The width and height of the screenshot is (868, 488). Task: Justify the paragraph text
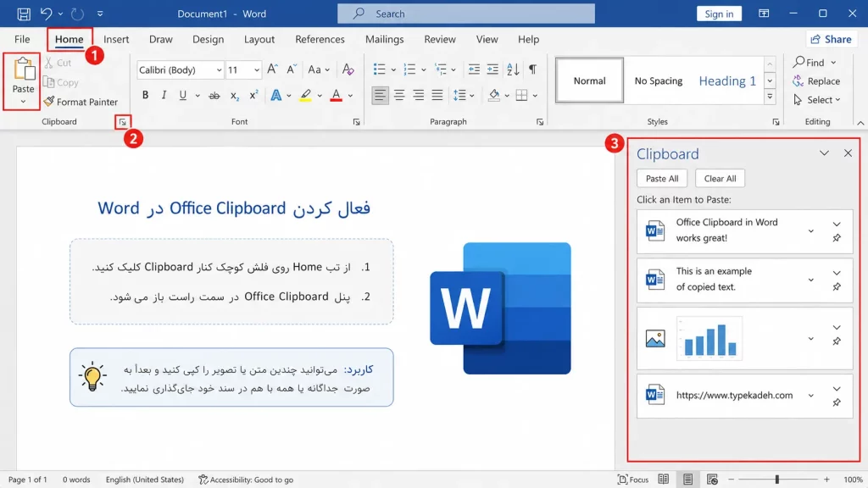point(437,96)
